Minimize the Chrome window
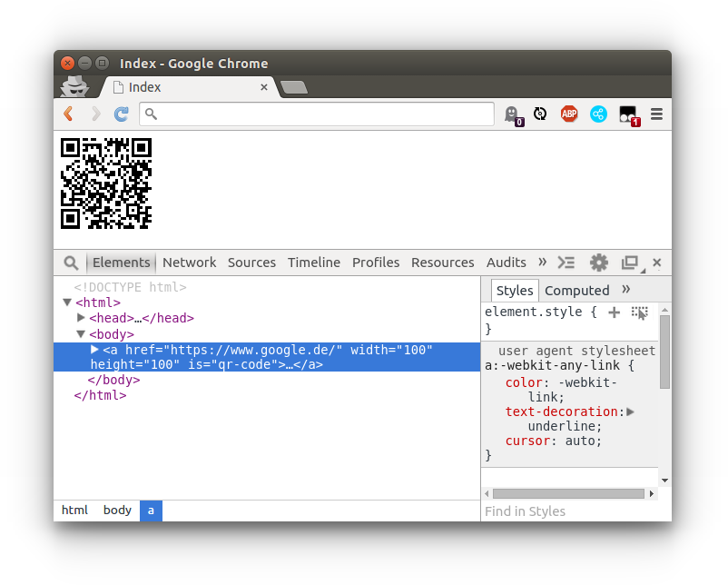The image size is (728, 585). tap(85, 63)
